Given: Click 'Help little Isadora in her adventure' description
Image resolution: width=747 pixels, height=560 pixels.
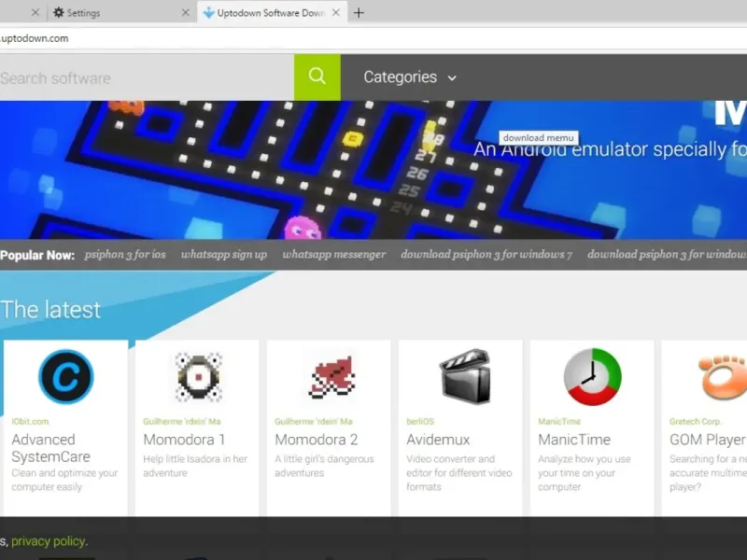Looking at the screenshot, I should pyautogui.click(x=195, y=466).
